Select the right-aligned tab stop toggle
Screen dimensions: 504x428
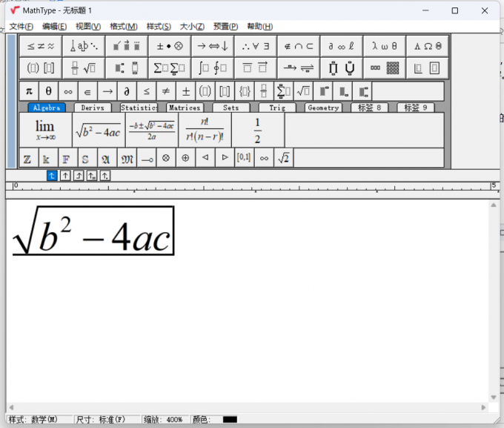(x=79, y=176)
